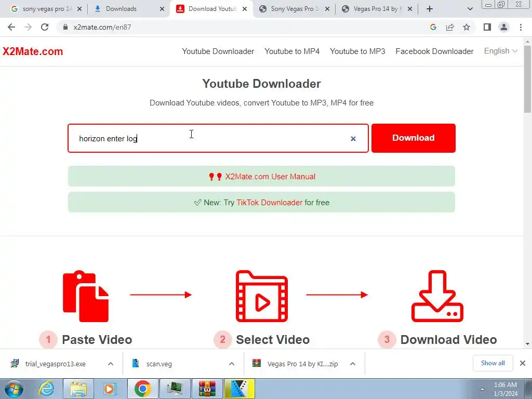Expand trial_vegaspro13.exe download options
Image resolution: width=532 pixels, height=399 pixels.
[110, 364]
